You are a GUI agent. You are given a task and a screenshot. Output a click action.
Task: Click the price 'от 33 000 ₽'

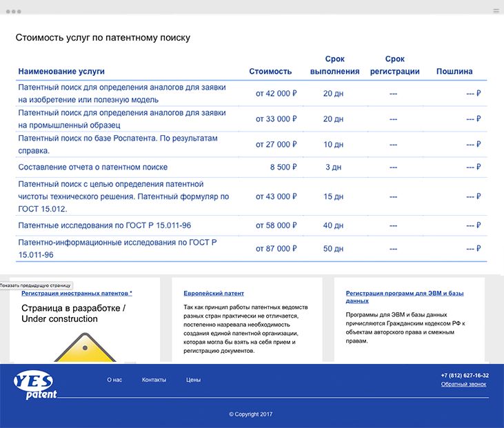click(276, 119)
